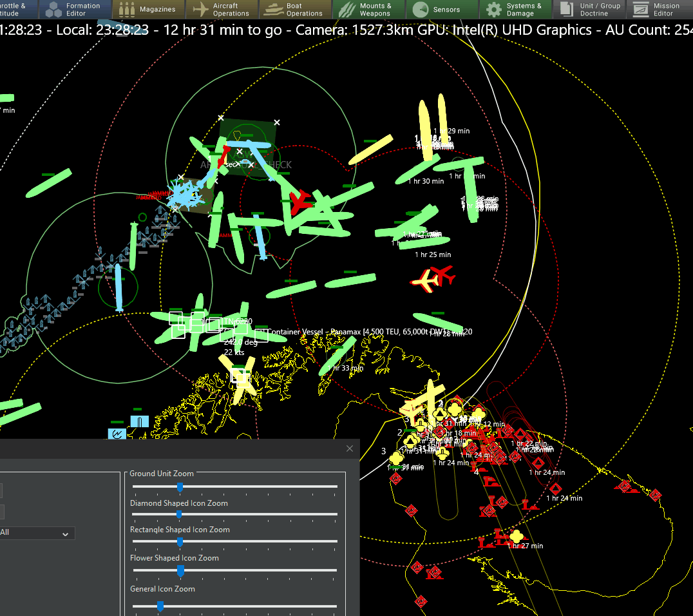The height and width of the screenshot is (616, 693).
Task: Click the '1 hr 25 min' map label
Action: (433, 255)
